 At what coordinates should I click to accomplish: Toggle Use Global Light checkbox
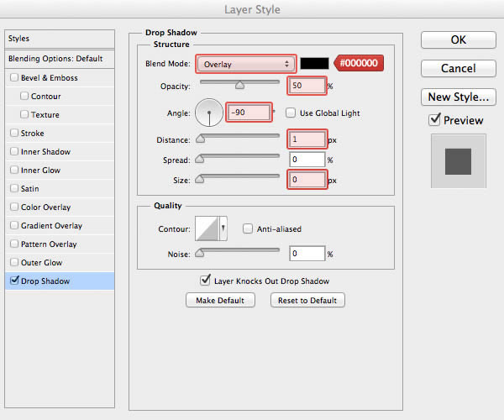(291, 113)
